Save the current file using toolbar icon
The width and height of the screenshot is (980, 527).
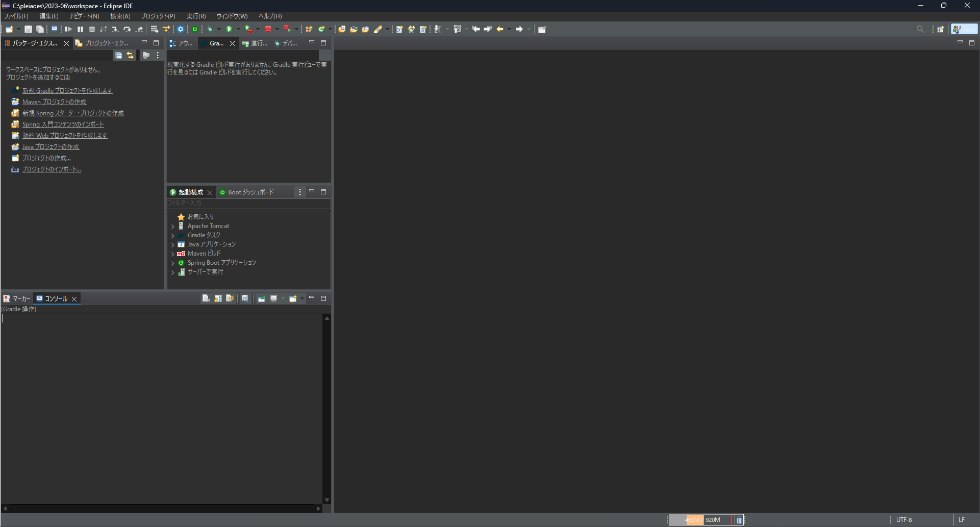coord(28,29)
